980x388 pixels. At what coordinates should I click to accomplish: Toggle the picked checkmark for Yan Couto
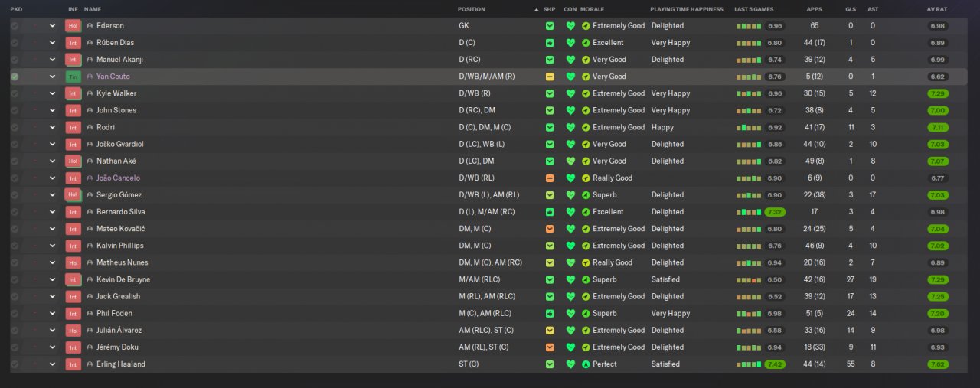pyautogui.click(x=15, y=77)
